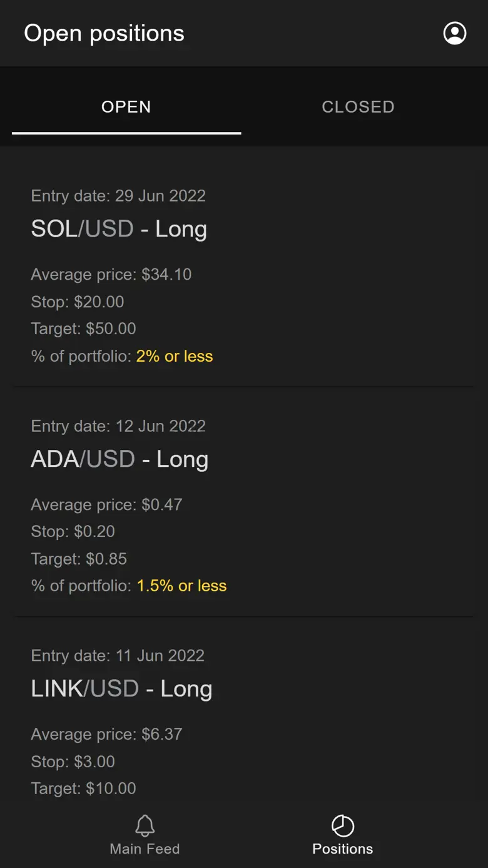Screen dimensions: 488x868
Task: Click the ADA target $0.85 line
Action: 79,559
